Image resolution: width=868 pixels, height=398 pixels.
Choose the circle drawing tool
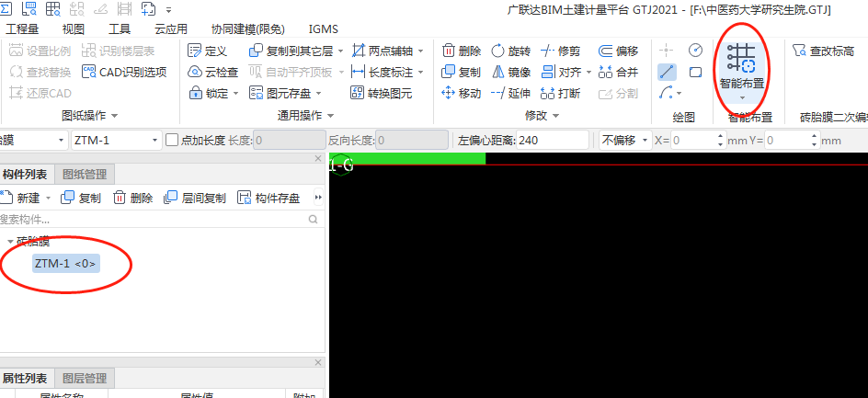coord(695,51)
